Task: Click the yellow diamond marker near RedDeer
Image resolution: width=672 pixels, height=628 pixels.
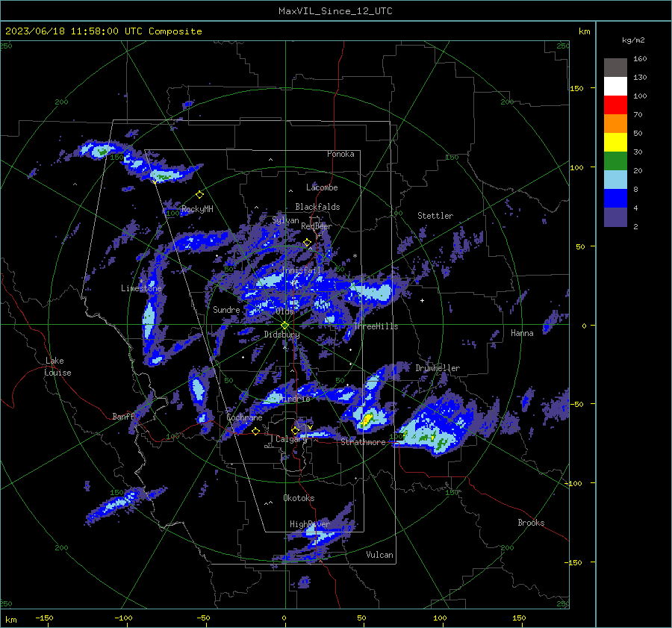Action: pyautogui.click(x=307, y=243)
